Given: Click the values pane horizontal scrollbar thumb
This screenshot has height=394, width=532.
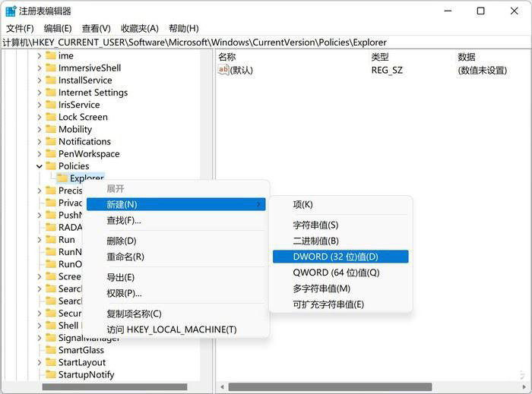Looking at the screenshot, I should coord(330,386).
